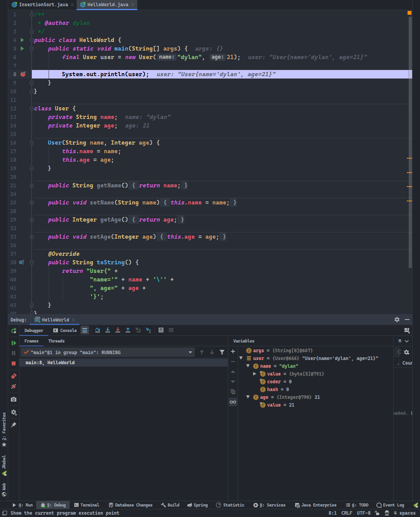Open the Spring tool window

tap(198, 505)
